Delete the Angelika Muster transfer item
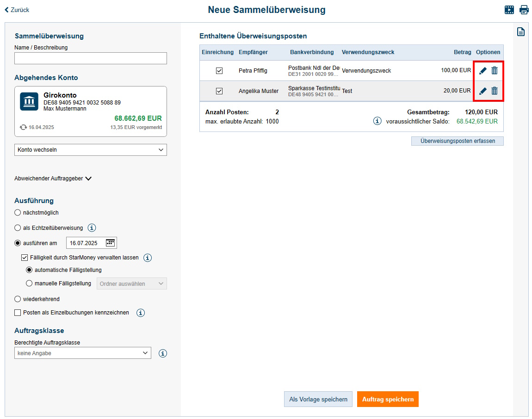This screenshot has width=532, height=419. 495,91
